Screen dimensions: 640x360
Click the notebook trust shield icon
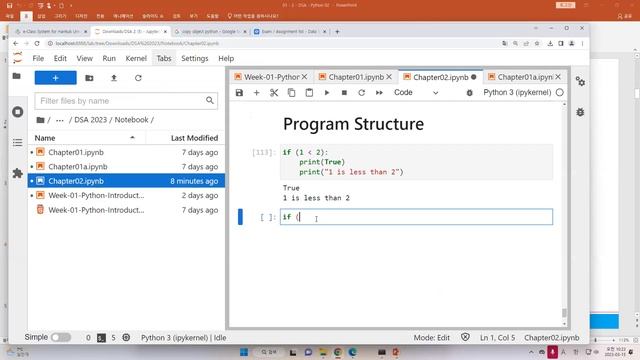[465, 337]
